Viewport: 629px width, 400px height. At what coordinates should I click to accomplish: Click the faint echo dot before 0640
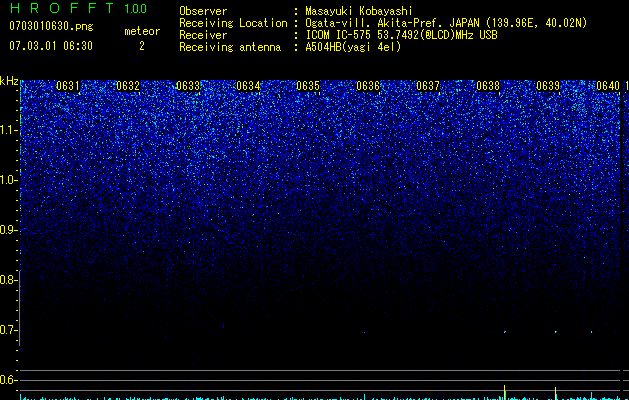pyautogui.click(x=591, y=332)
